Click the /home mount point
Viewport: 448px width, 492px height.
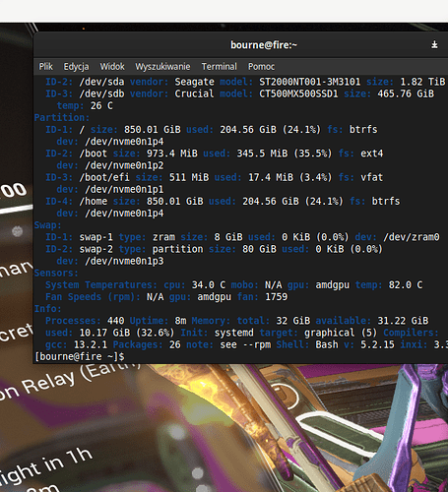94,201
